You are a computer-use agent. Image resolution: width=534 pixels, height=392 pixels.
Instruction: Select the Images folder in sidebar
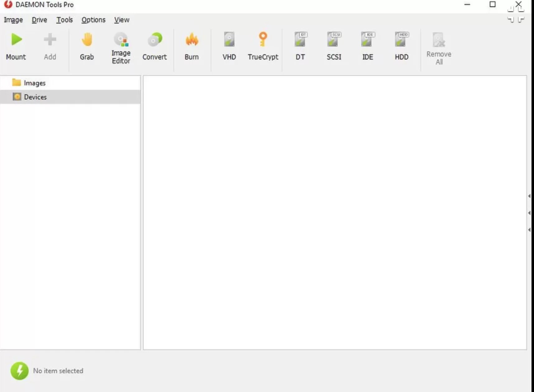(x=70, y=83)
